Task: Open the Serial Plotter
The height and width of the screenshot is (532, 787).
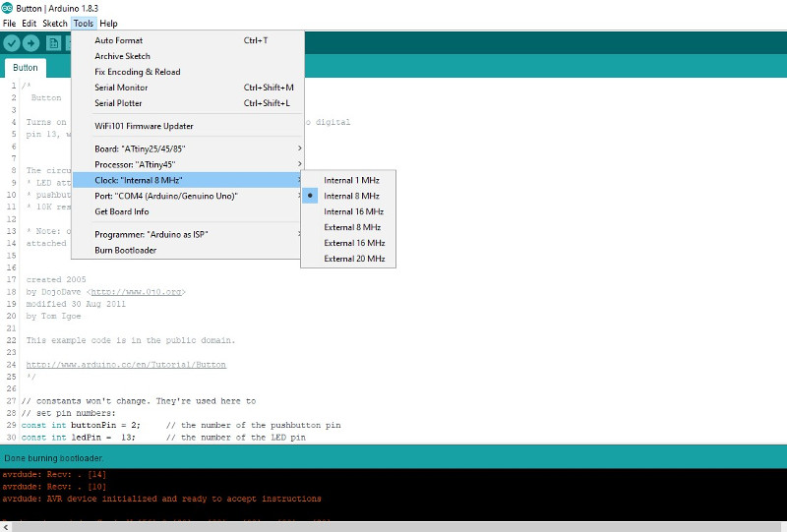Action: (x=188, y=103)
